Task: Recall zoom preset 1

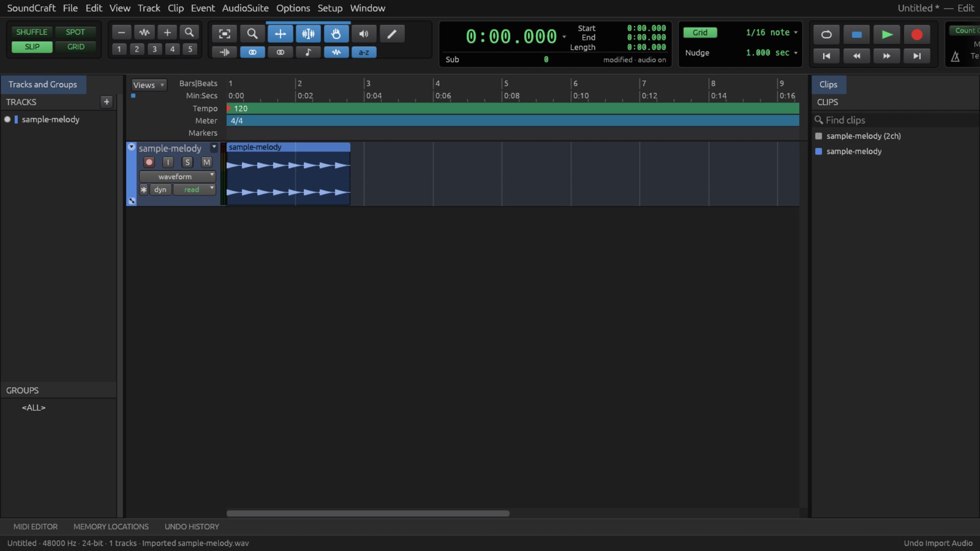Action: coord(119,49)
